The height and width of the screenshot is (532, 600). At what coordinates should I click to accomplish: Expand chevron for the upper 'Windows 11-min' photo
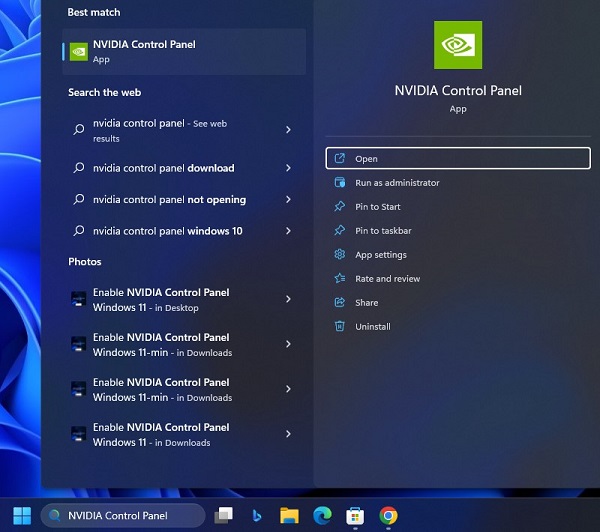[x=289, y=344]
